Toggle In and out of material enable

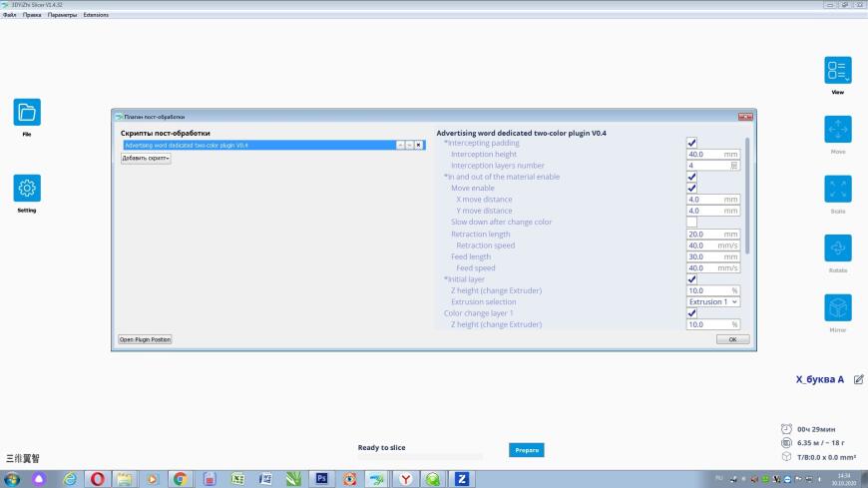691,177
